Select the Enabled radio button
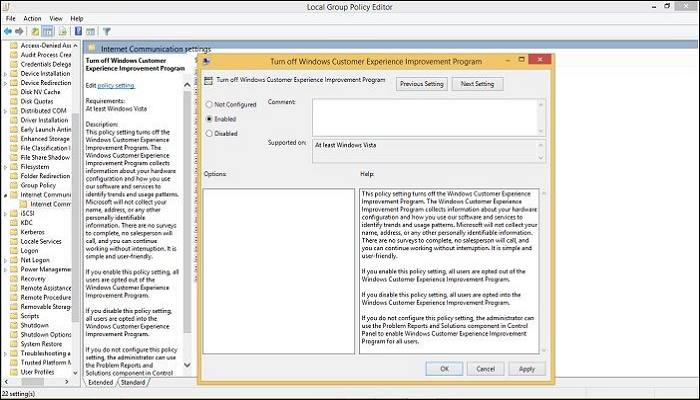Screen dimensions: 700x400 click(x=208, y=118)
